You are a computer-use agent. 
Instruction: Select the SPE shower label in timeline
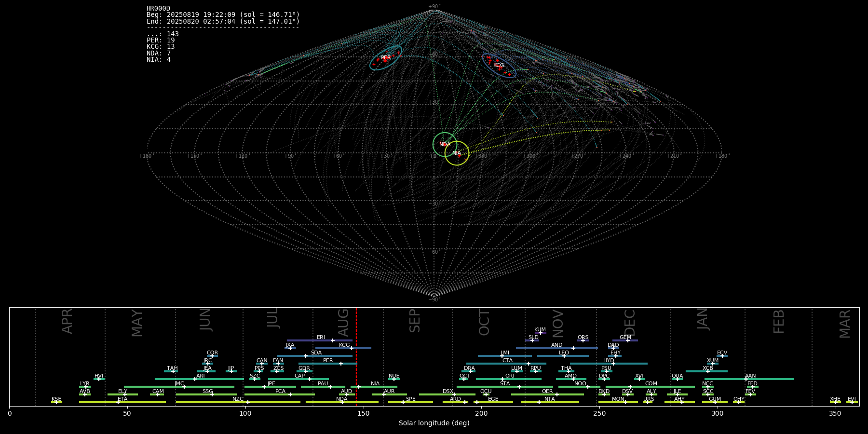pos(410,399)
